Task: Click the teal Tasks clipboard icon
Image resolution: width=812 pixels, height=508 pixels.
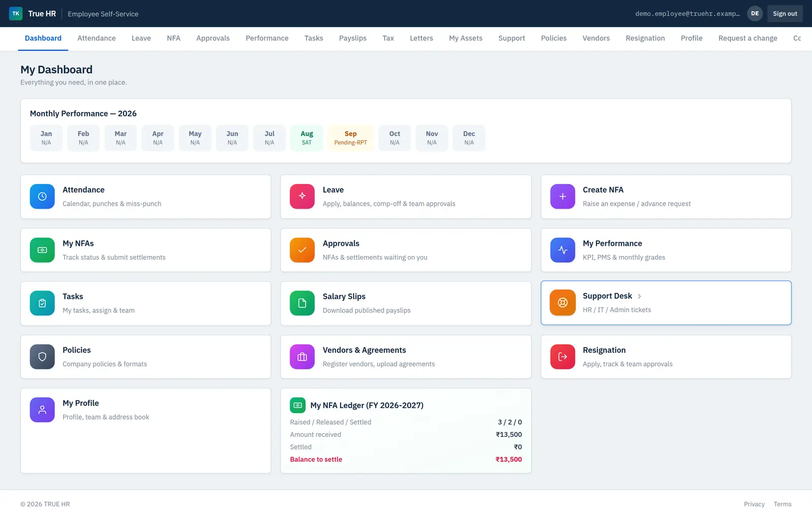Action: (42, 303)
